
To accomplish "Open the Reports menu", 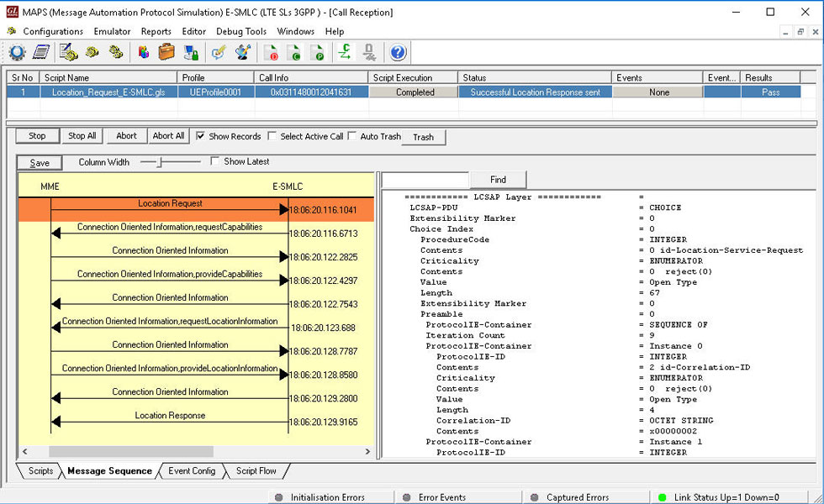I will [156, 31].
